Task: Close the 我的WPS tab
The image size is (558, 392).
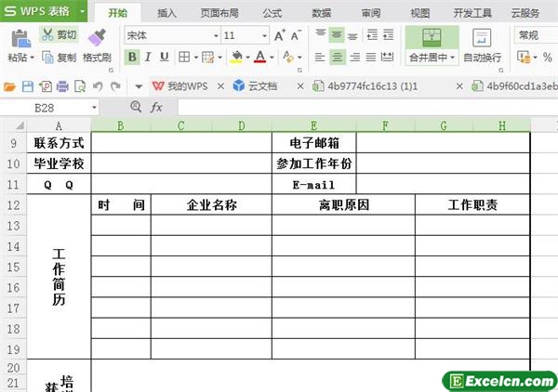Action: (221, 86)
